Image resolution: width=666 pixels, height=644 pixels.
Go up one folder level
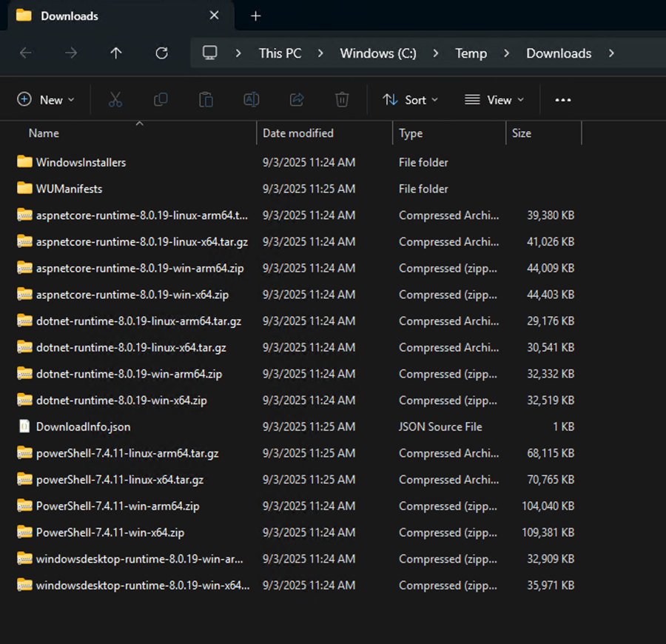[116, 53]
